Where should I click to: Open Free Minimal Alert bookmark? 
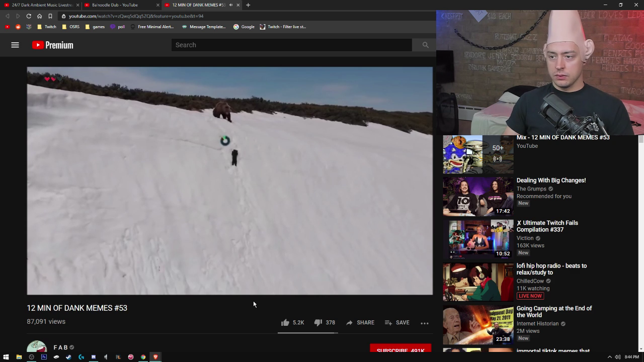(x=152, y=27)
